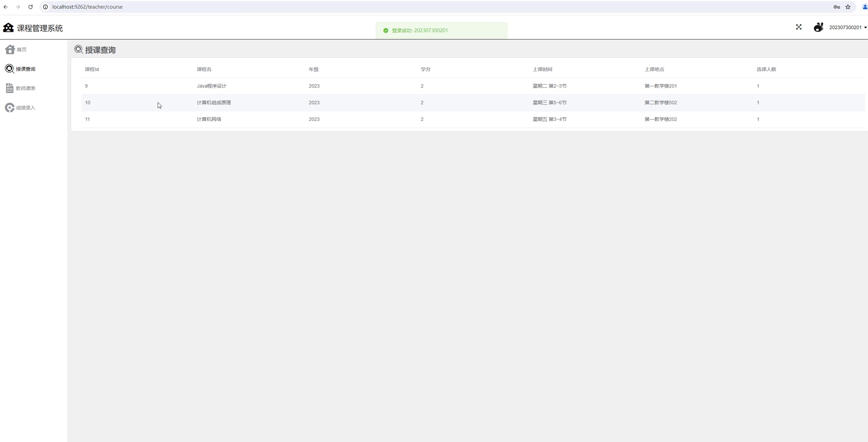
Task: Go back in browser history
Action: (6, 7)
